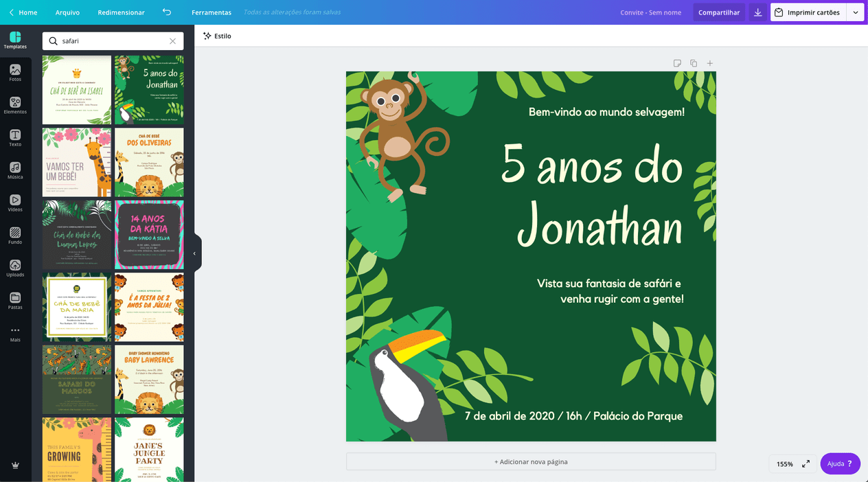Focus the template search field
Viewport: 868px width, 482px height.
click(113, 41)
